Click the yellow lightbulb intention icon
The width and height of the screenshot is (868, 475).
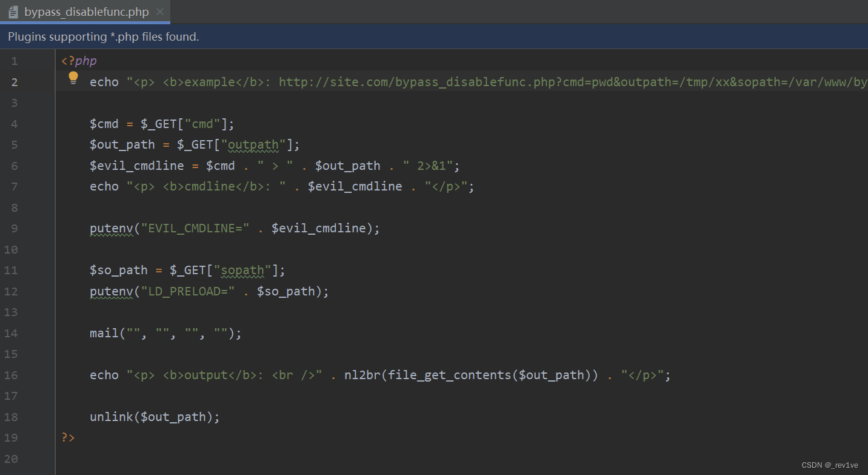tap(73, 78)
